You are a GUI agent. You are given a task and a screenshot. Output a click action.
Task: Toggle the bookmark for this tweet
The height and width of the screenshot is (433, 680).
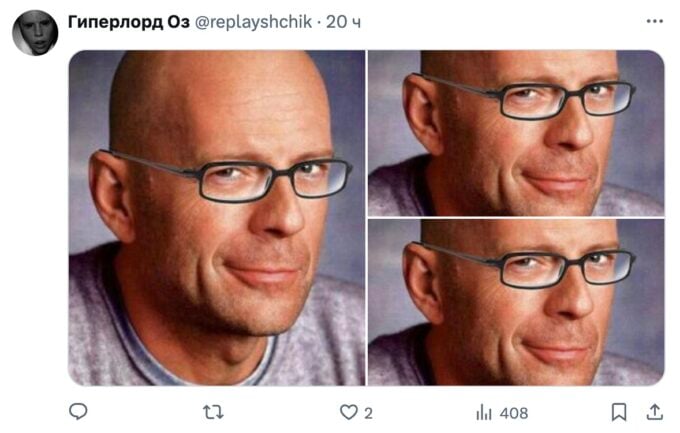(x=619, y=412)
